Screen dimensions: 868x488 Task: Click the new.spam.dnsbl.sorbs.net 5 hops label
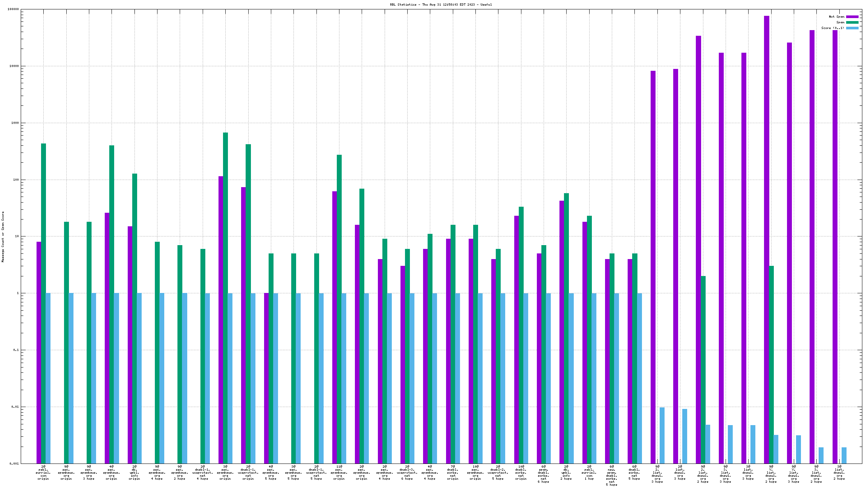pyautogui.click(x=611, y=476)
